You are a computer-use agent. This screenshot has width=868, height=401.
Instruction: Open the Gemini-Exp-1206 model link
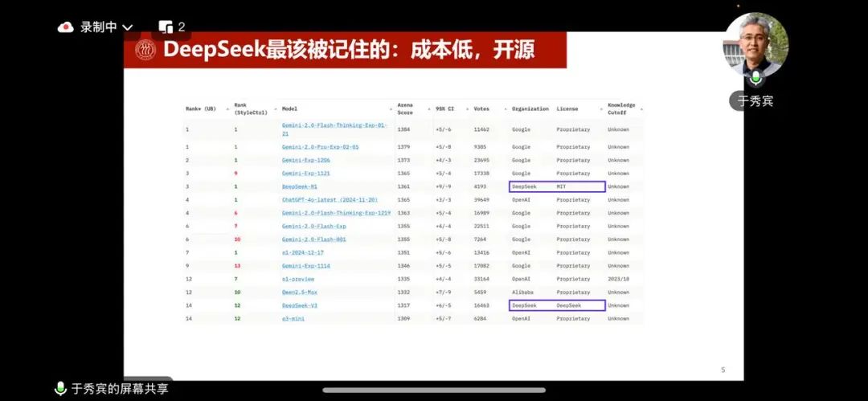pyautogui.click(x=306, y=160)
